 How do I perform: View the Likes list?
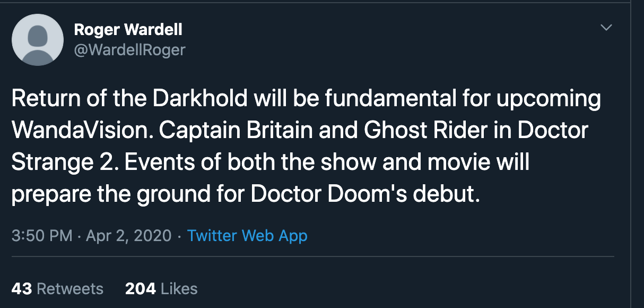(179, 289)
